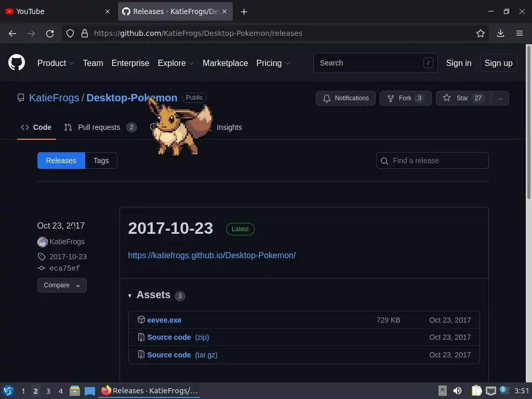Switch to the Tags view
The height and width of the screenshot is (399, 532).
pos(101,161)
